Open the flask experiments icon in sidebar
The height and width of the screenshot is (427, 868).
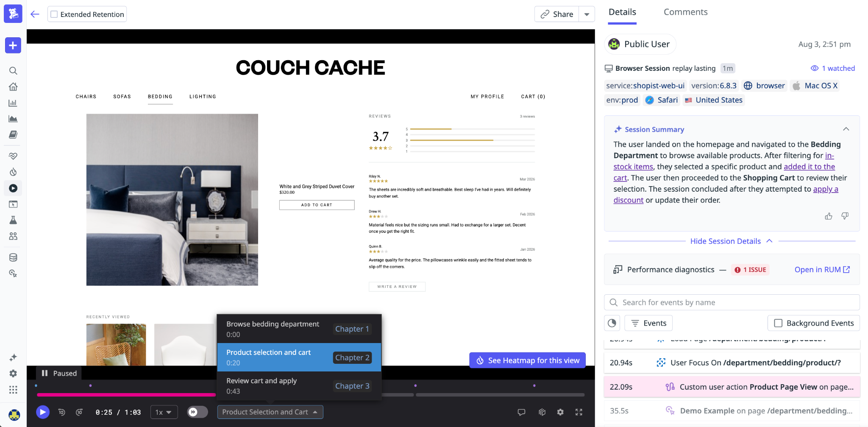[13, 220]
